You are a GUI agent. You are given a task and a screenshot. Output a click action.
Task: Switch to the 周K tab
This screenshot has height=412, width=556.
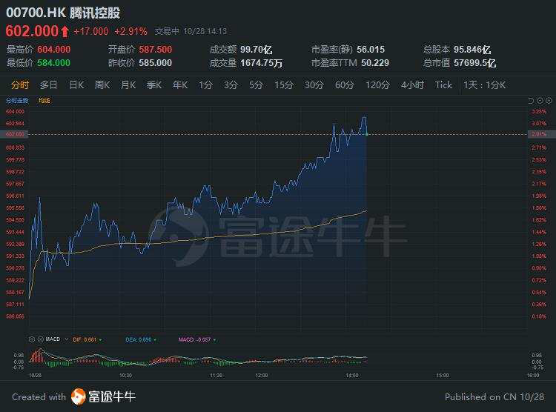point(102,85)
